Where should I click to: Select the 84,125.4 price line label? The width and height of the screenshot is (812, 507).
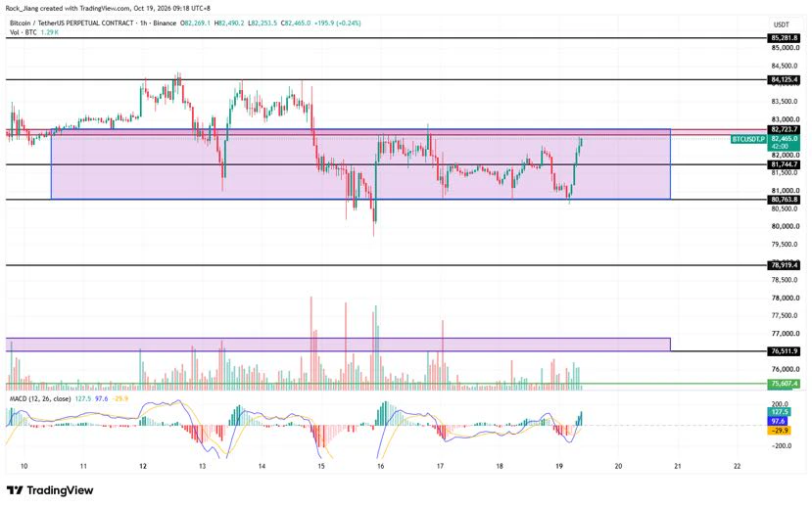tap(784, 79)
